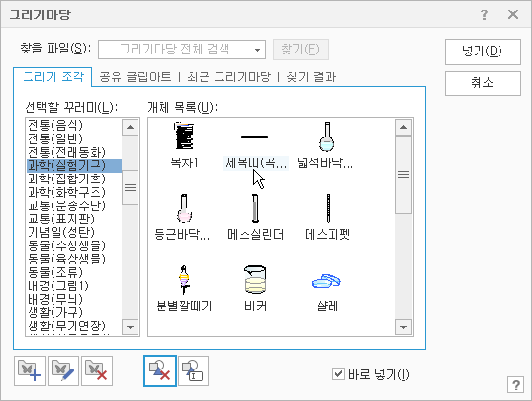Open the help icon at bottom right

[516, 385]
